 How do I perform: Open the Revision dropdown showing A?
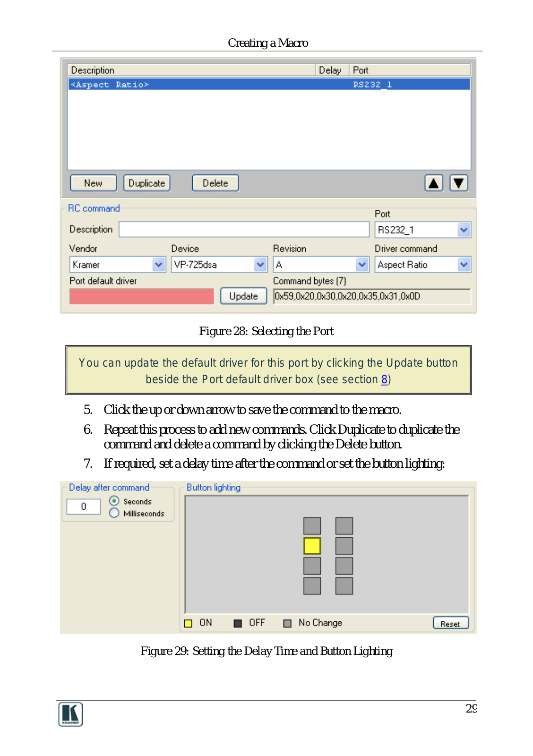[321, 265]
